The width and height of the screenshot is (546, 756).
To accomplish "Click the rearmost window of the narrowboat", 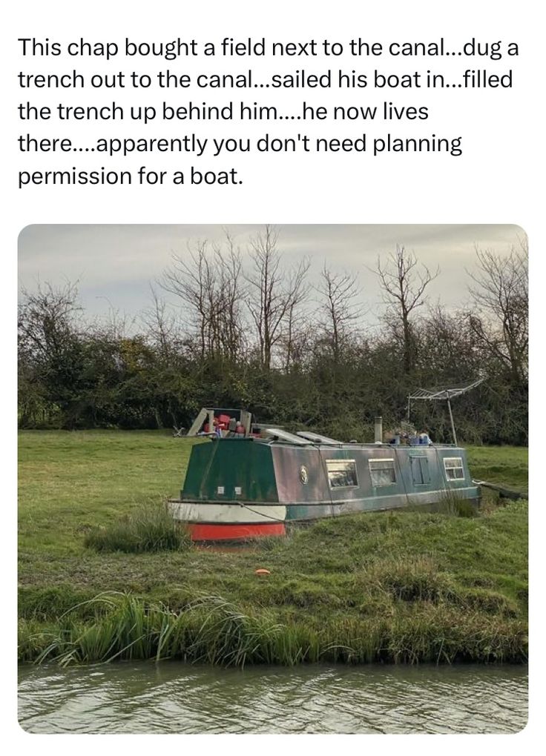I will (453, 468).
